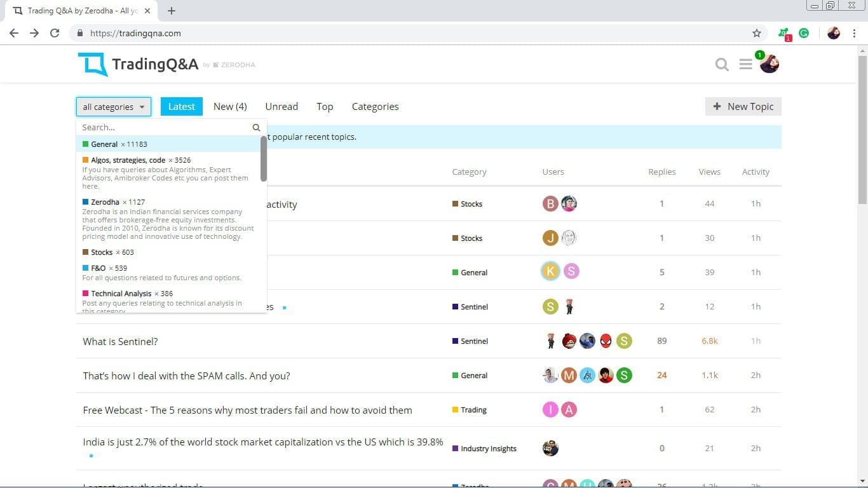Click site padlock icon in address bar

click(x=79, y=33)
